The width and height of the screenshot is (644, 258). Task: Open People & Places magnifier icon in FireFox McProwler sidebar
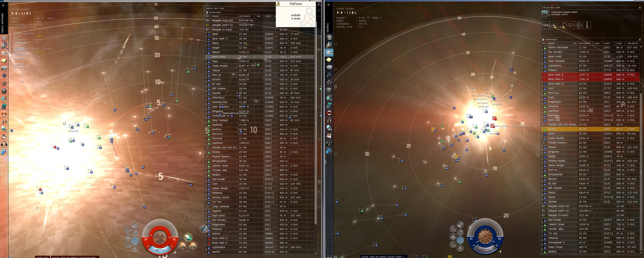point(4,46)
